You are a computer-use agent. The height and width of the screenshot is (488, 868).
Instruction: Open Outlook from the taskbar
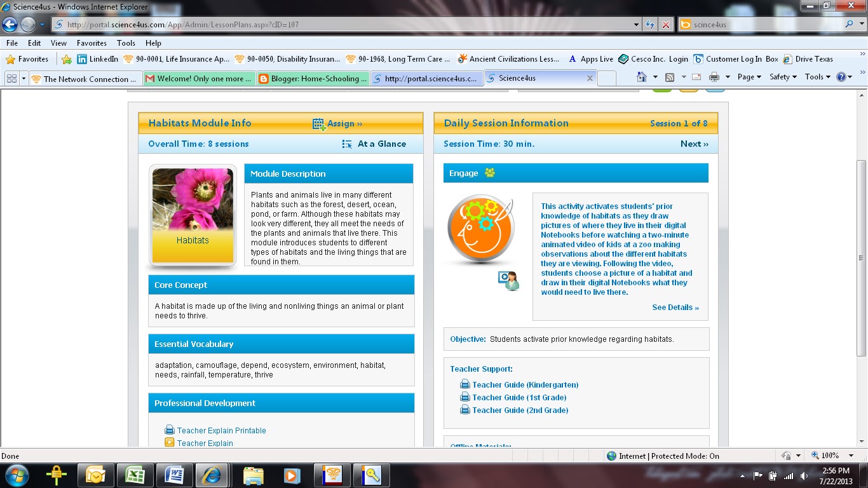tap(95, 475)
